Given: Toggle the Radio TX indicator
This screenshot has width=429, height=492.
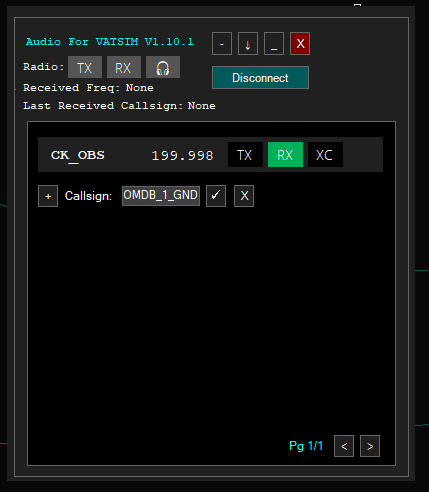Looking at the screenshot, I should coord(85,67).
